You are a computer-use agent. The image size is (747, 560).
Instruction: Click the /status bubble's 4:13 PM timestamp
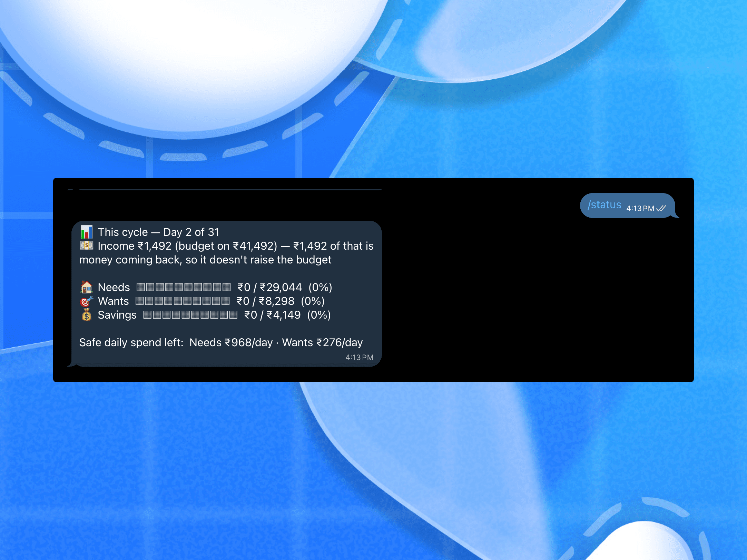click(x=640, y=209)
